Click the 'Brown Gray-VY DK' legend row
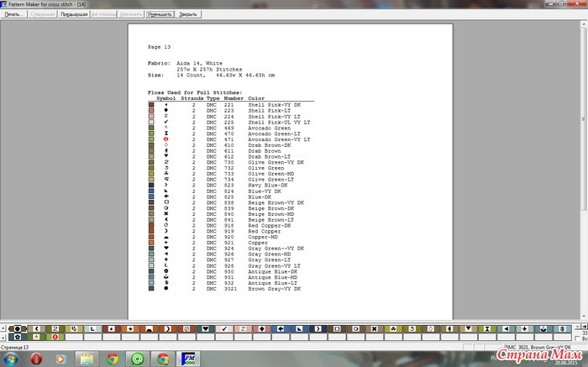 point(224,289)
